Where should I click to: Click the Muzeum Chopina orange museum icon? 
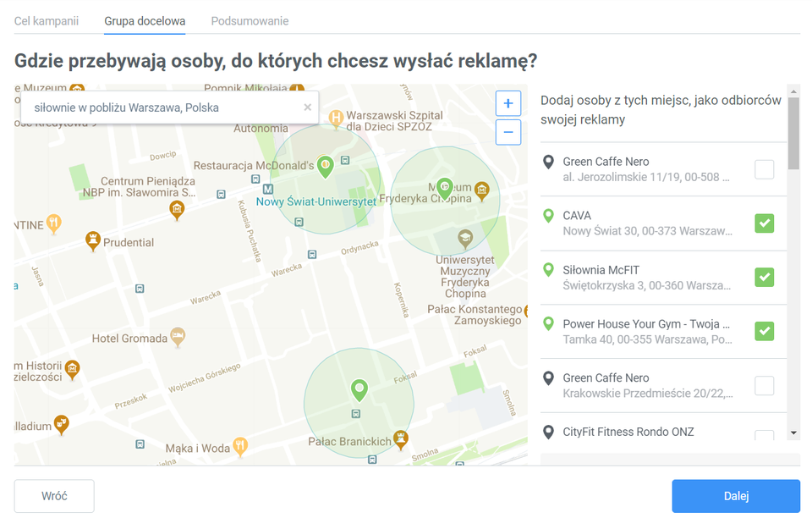(481, 190)
